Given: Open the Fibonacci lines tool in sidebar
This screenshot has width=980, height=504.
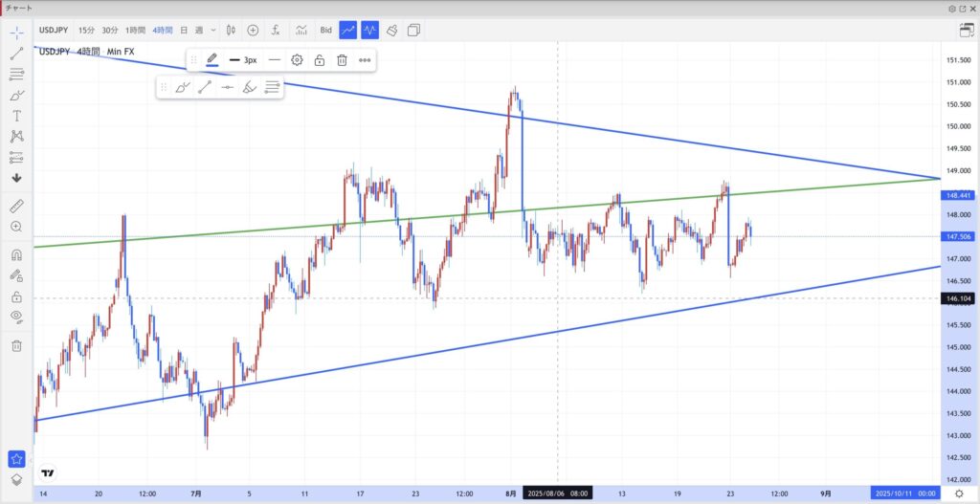Looking at the screenshot, I should pyautogui.click(x=17, y=75).
